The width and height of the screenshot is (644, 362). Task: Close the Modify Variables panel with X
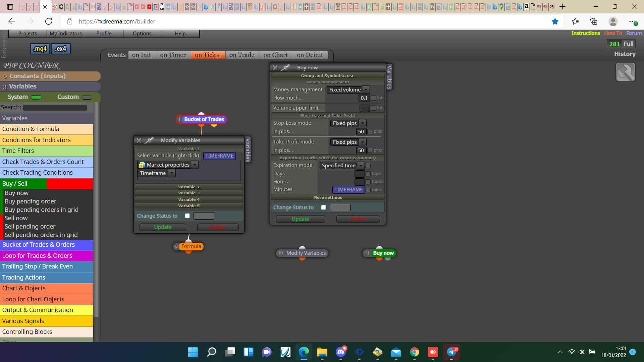(139, 140)
